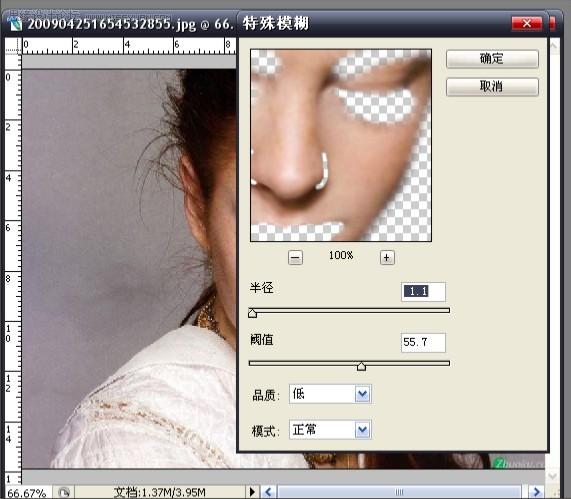Open the status bar info arrow menu
This screenshot has height=499, width=571.
click(252, 492)
